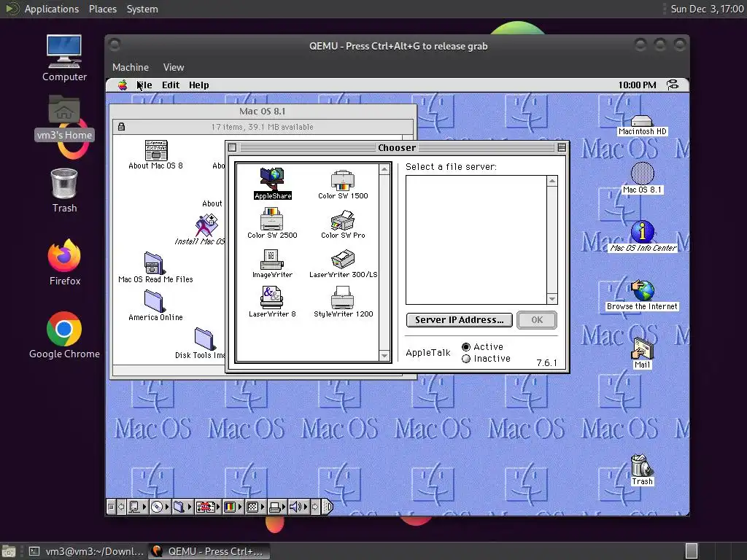Close the Chooser using its close box
Viewport: 747px width, 560px height.
232,147
